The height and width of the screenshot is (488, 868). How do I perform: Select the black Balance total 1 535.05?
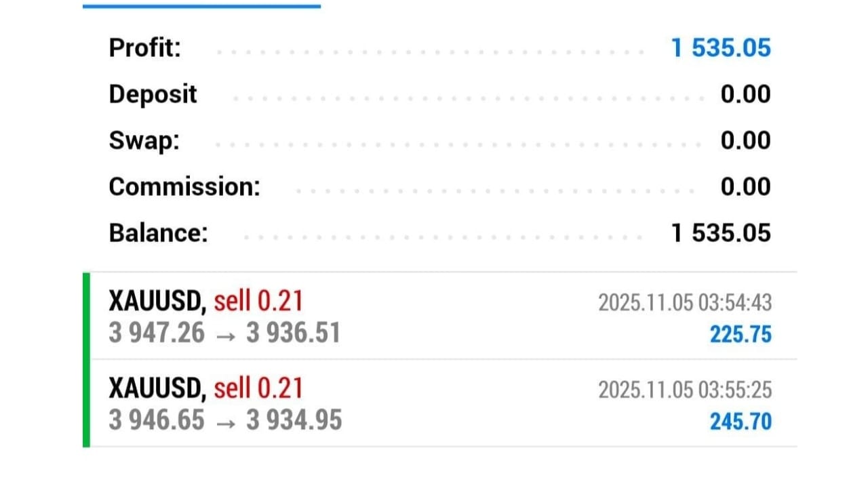coord(721,232)
